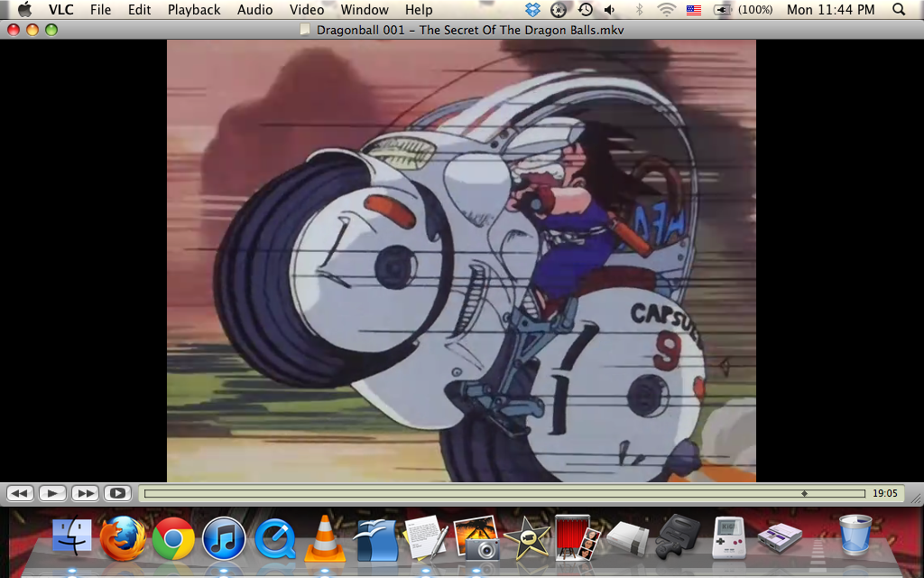Image resolution: width=924 pixels, height=578 pixels.
Task: Open the Audio menu
Action: pyautogui.click(x=254, y=9)
